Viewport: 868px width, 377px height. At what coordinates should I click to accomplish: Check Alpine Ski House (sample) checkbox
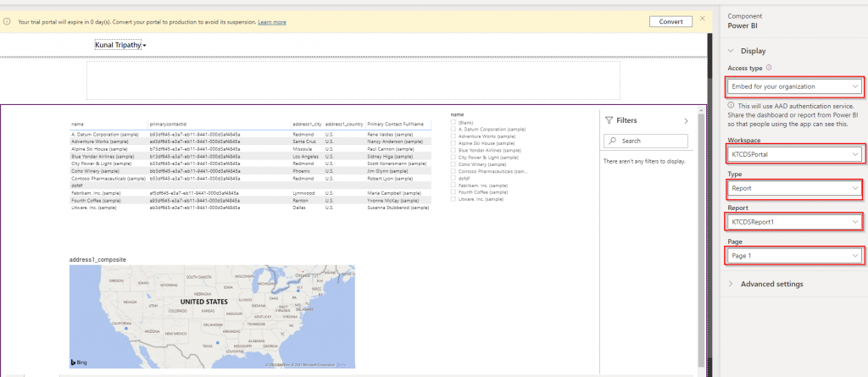coord(453,143)
